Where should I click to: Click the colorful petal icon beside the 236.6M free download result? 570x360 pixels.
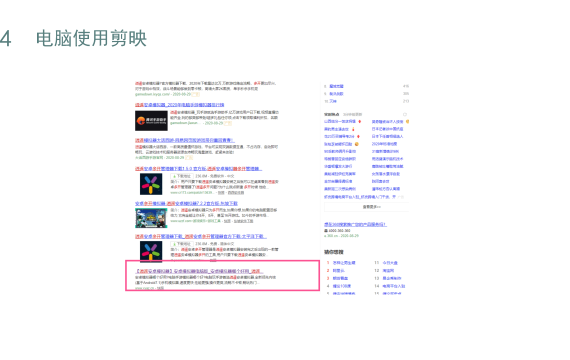coord(151,251)
